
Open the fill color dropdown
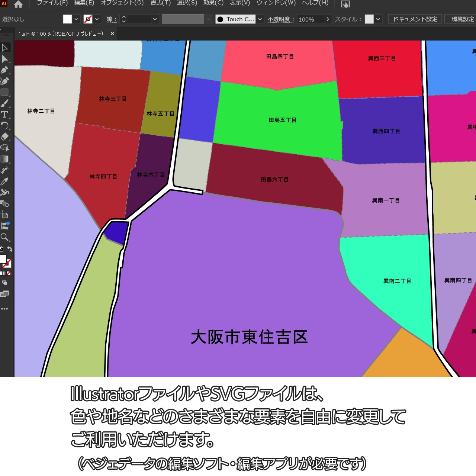[77, 19]
